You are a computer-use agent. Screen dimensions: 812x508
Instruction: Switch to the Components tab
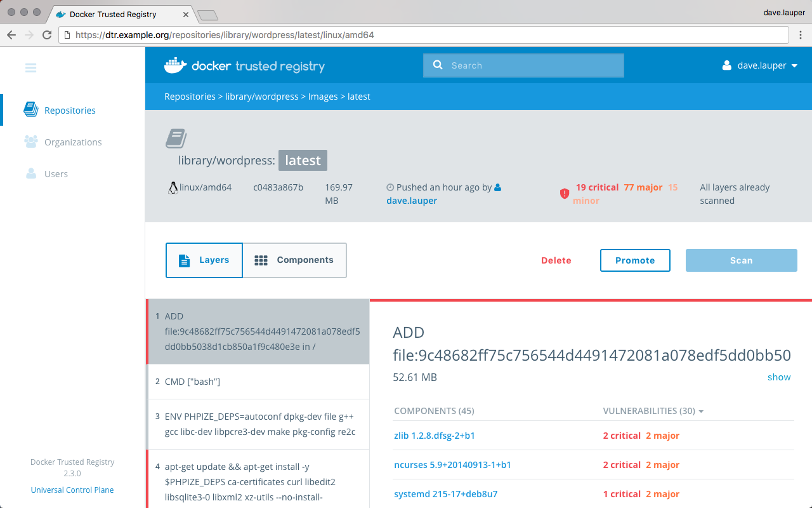click(294, 260)
